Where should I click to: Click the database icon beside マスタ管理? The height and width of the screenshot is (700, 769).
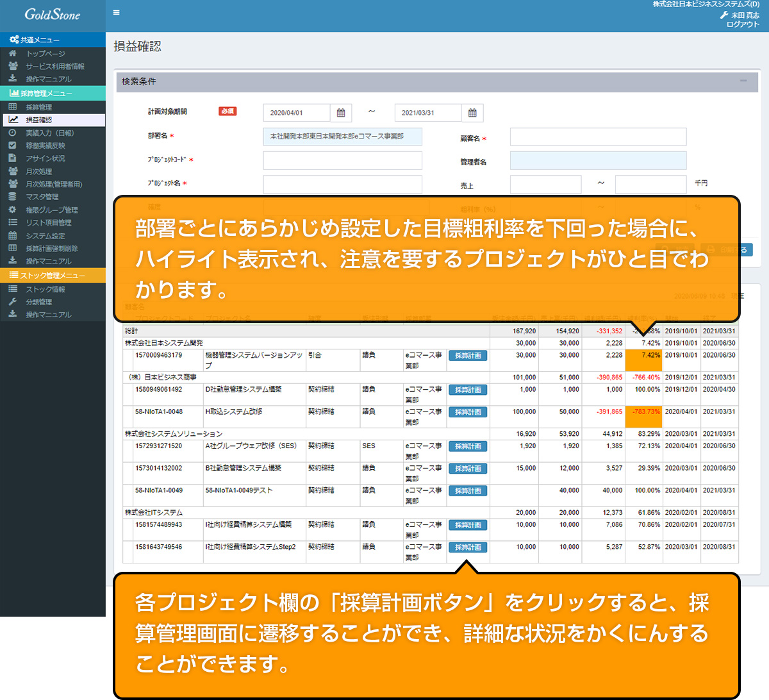pyautogui.click(x=13, y=197)
